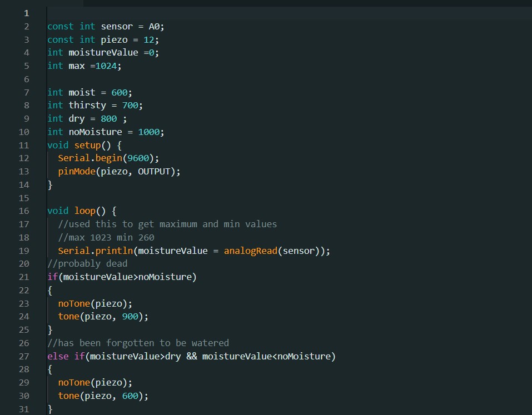
Task: Click the value '1024' in the max declaration
Action: (106, 66)
